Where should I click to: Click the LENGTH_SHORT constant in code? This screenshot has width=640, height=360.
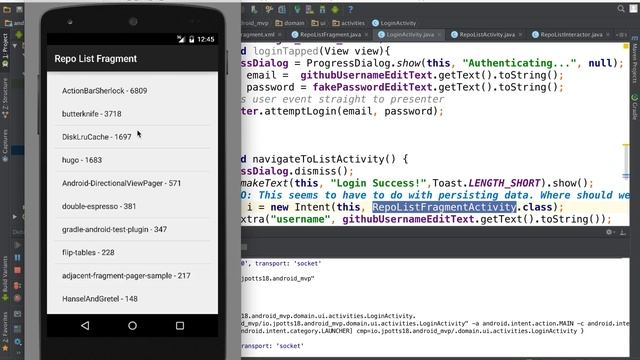[x=504, y=183]
